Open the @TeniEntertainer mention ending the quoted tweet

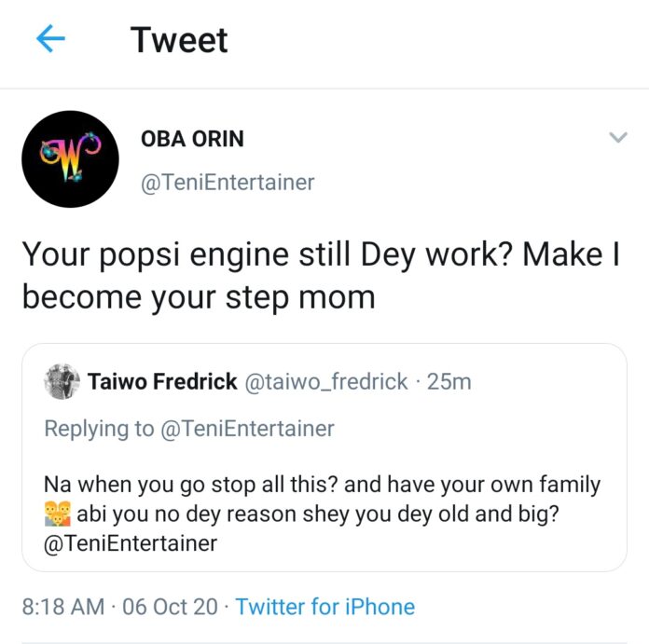point(131,543)
